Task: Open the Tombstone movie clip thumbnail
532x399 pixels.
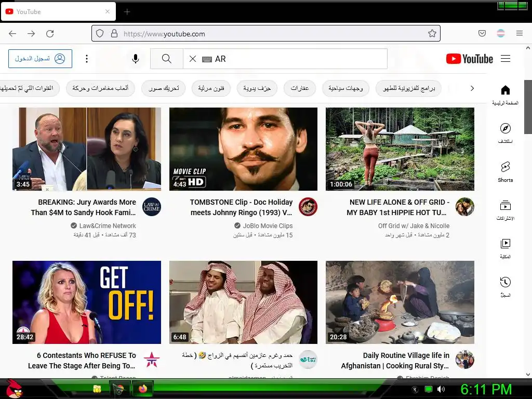Action: [x=243, y=149]
